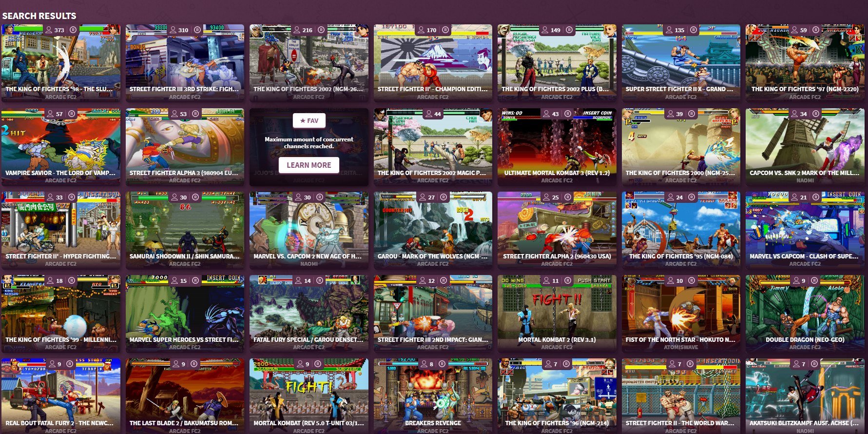Click the R badge on Vampire Savior card
Image resolution: width=868 pixels, height=434 pixels.
point(71,114)
